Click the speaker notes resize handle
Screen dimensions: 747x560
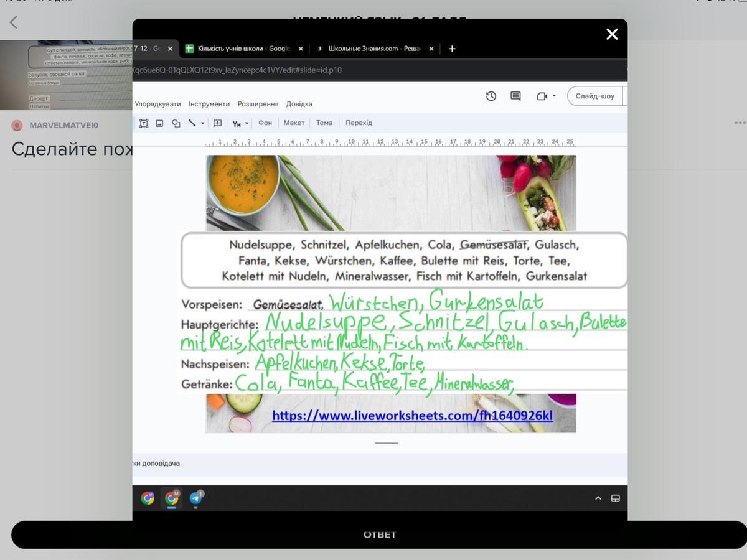coord(387,443)
